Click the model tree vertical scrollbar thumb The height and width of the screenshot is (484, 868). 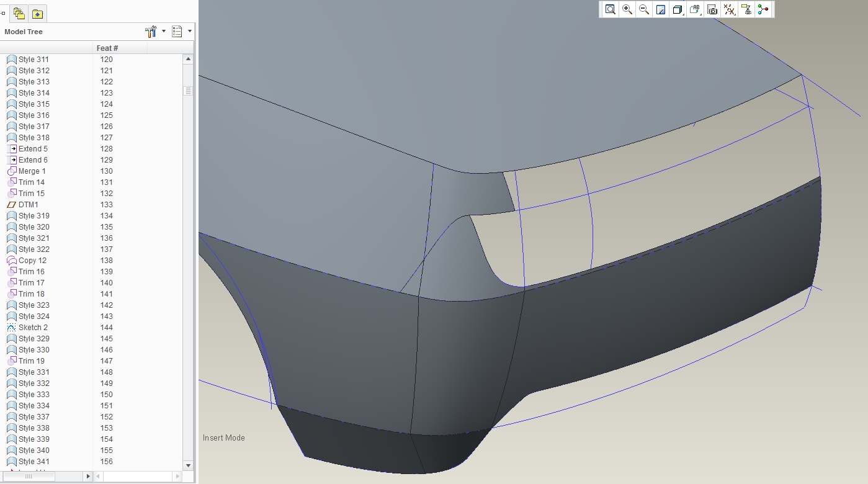click(189, 91)
